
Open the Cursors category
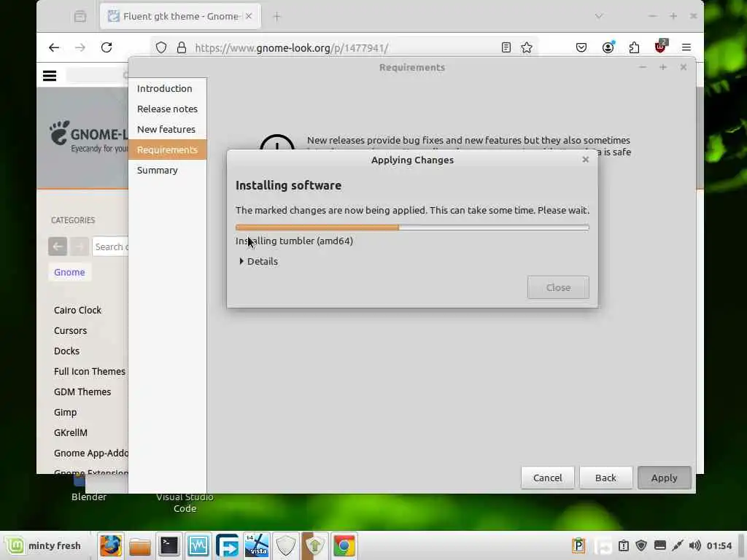pyautogui.click(x=71, y=331)
